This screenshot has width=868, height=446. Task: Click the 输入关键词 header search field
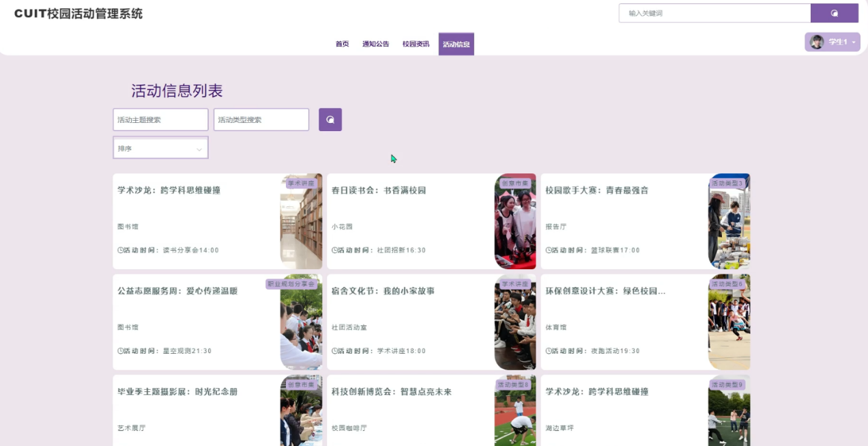click(x=714, y=13)
